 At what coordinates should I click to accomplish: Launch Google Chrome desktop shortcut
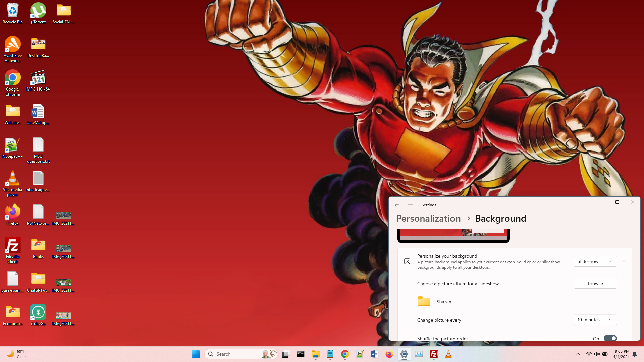click(13, 83)
